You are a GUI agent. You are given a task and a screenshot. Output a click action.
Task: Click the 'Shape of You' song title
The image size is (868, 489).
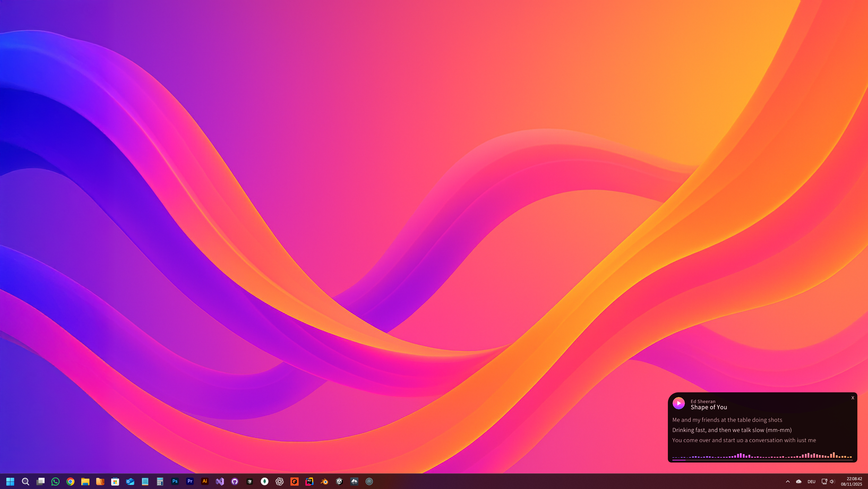pos(709,407)
